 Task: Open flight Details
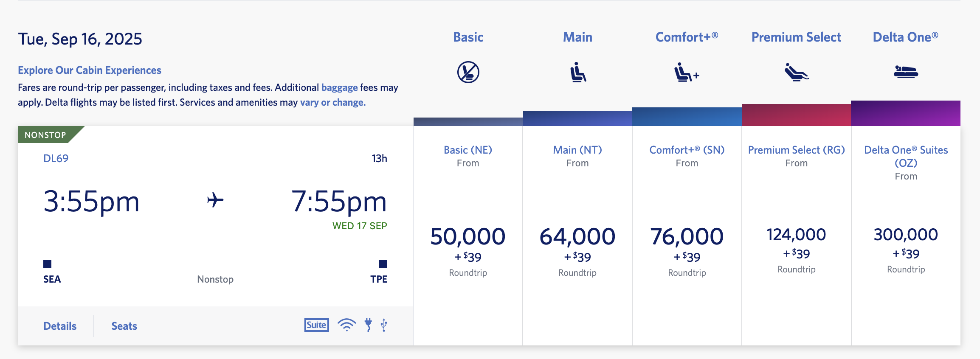pos(60,326)
